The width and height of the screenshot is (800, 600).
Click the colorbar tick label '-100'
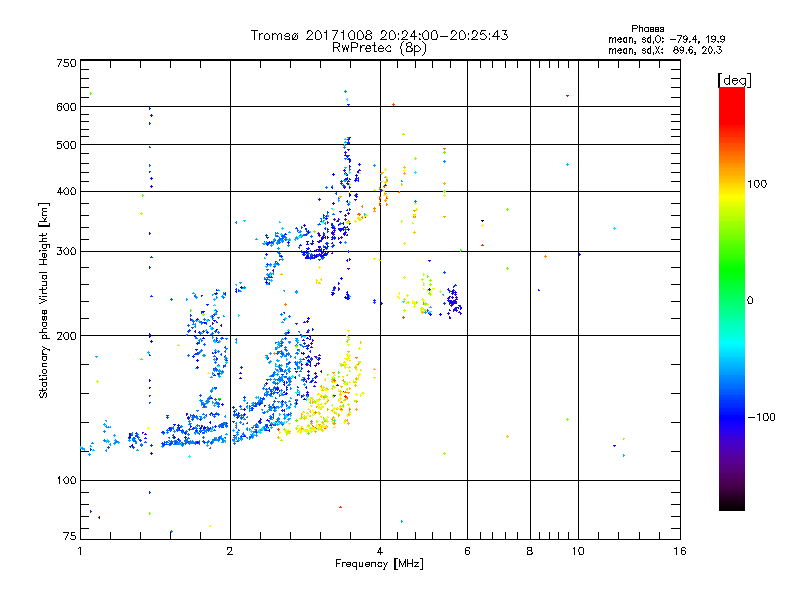point(761,417)
